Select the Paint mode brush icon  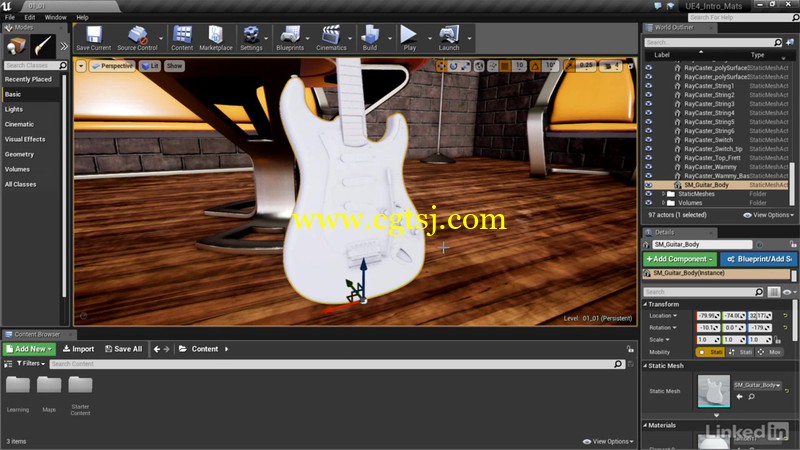pos(43,46)
